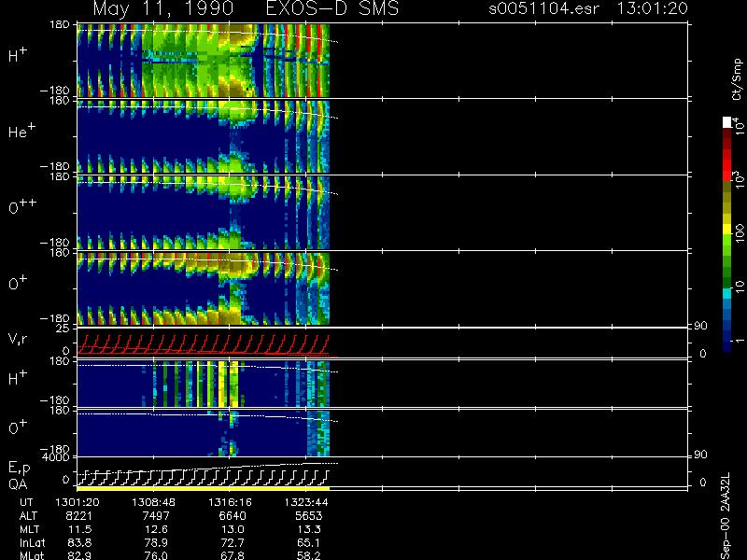Click inside the O++ spectrogram data

tap(204, 213)
